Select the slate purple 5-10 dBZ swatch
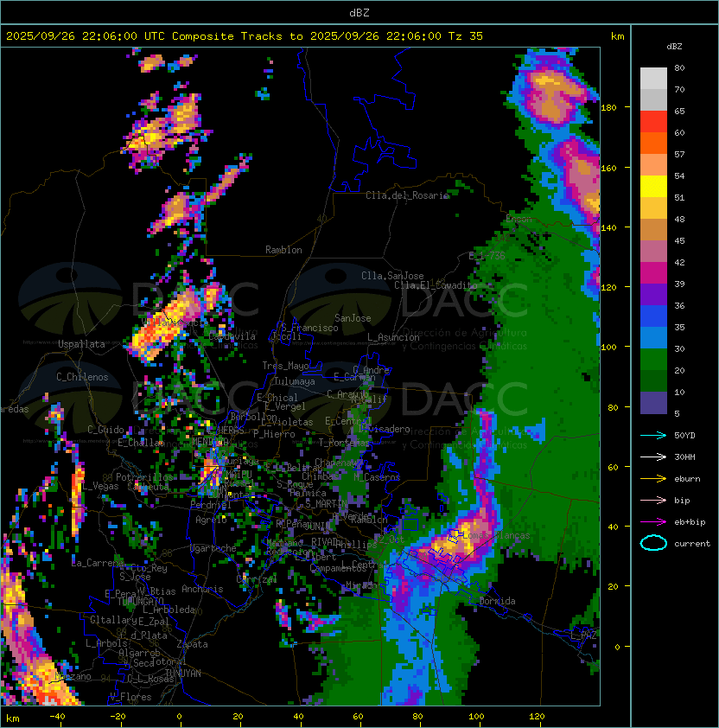 tap(653, 403)
